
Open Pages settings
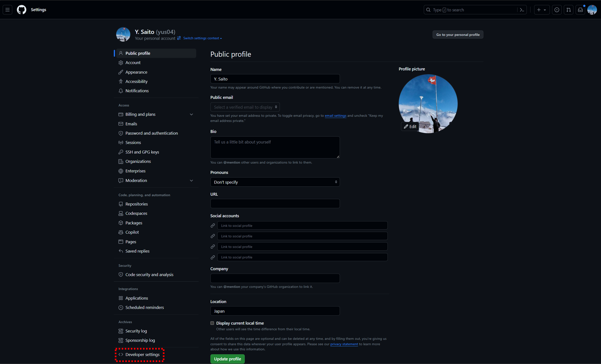(156, 242)
